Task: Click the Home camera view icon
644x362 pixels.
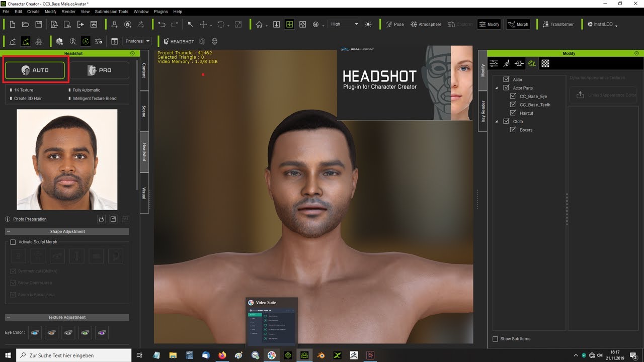Action: 259,24
